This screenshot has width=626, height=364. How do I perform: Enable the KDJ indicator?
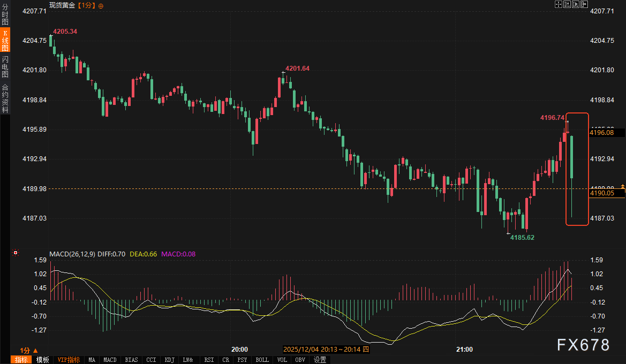click(x=170, y=360)
